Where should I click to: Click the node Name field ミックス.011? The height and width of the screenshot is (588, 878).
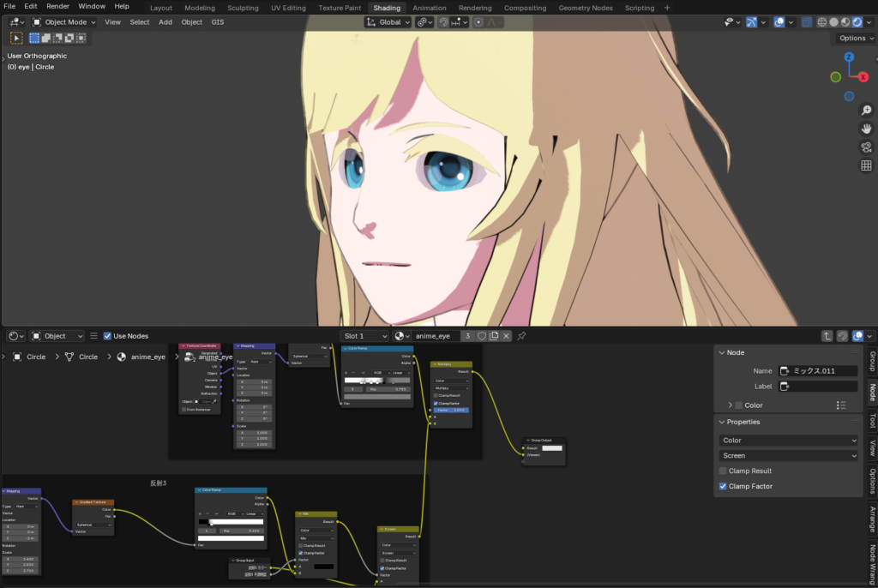tap(817, 371)
